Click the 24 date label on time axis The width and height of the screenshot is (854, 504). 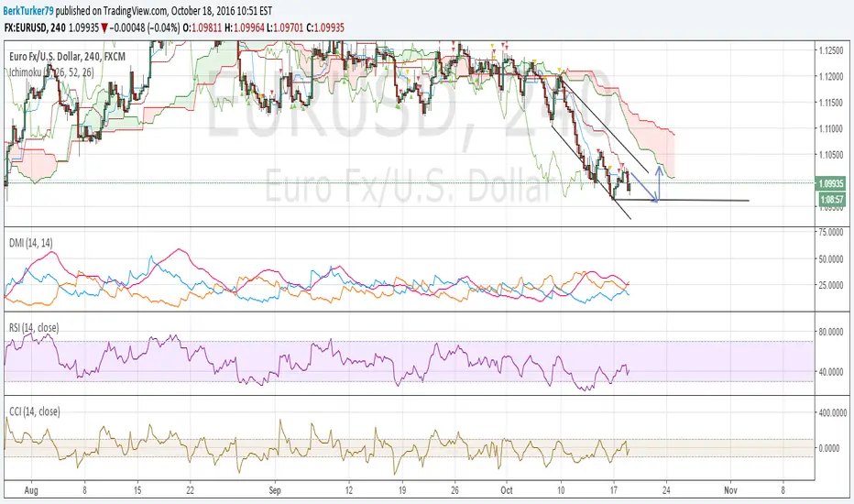[666, 490]
